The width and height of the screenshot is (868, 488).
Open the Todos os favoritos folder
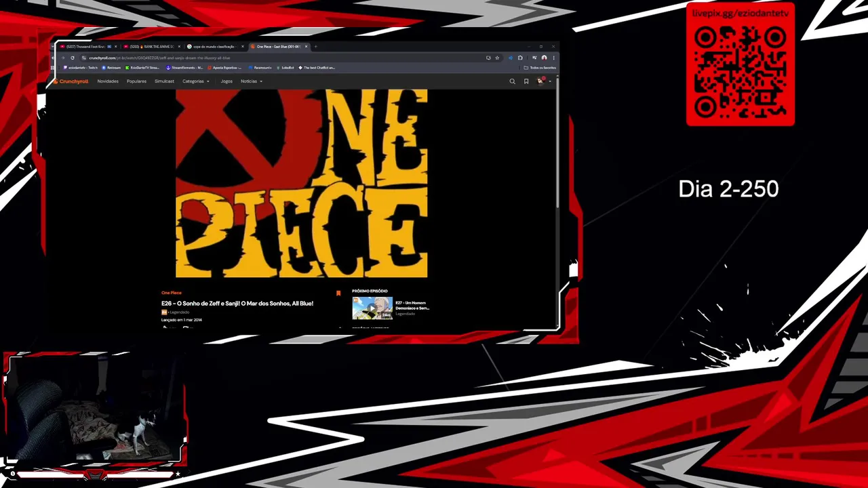pos(540,68)
